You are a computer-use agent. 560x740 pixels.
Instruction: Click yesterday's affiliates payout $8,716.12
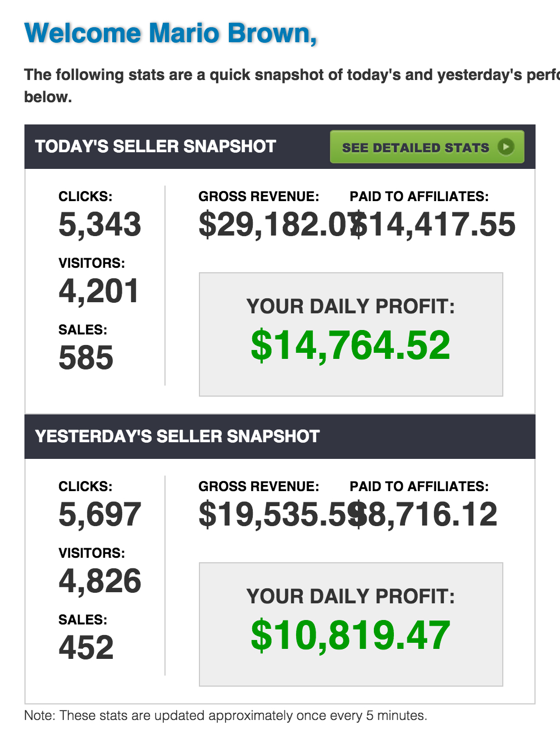pyautogui.click(x=428, y=514)
